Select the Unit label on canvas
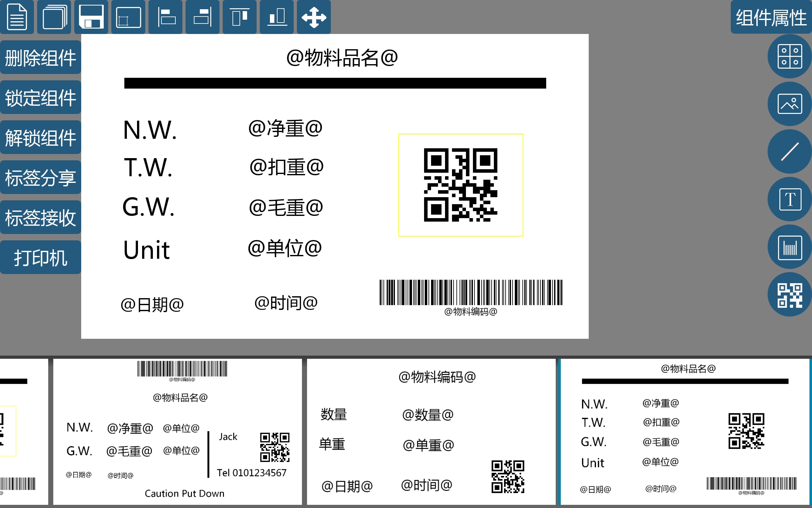The image size is (812, 508). (146, 250)
